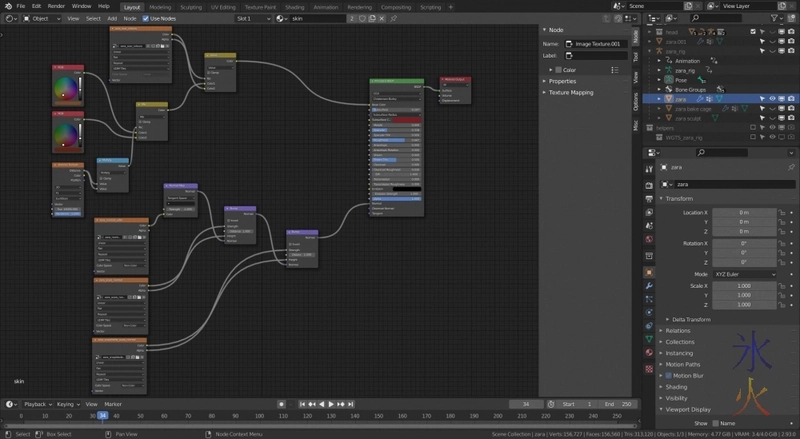Viewport: 800px width, 439px height.
Task: Open the node editor Node menu
Action: point(130,18)
